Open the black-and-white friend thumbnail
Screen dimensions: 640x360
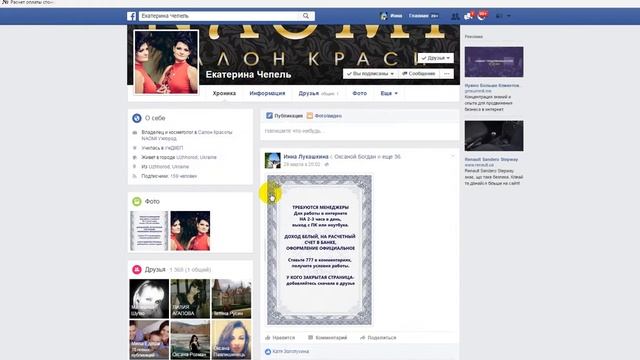tap(149, 299)
